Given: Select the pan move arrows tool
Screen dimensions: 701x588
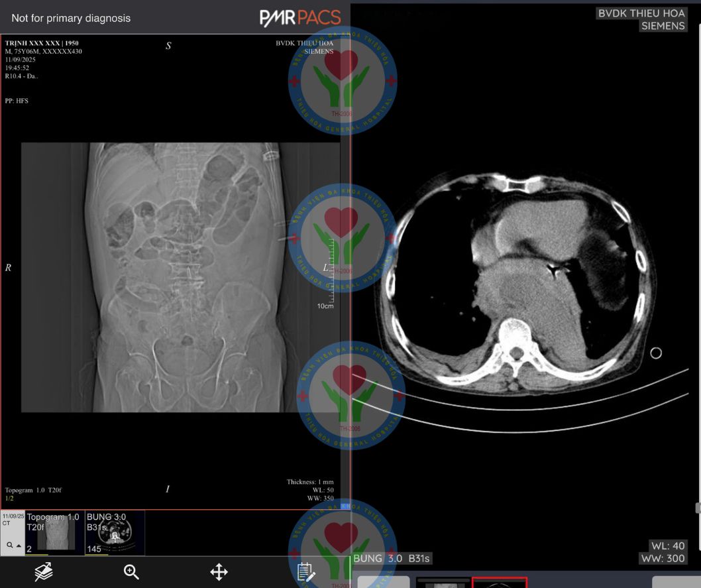Looking at the screenshot, I should (219, 572).
